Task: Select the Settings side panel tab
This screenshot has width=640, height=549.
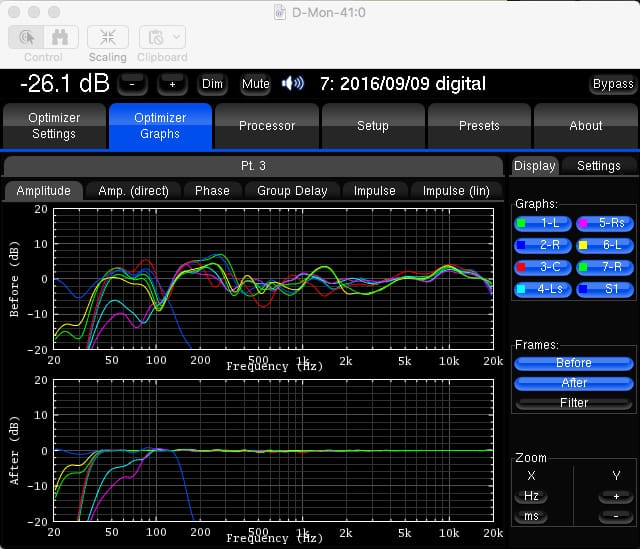Action: pos(599,166)
